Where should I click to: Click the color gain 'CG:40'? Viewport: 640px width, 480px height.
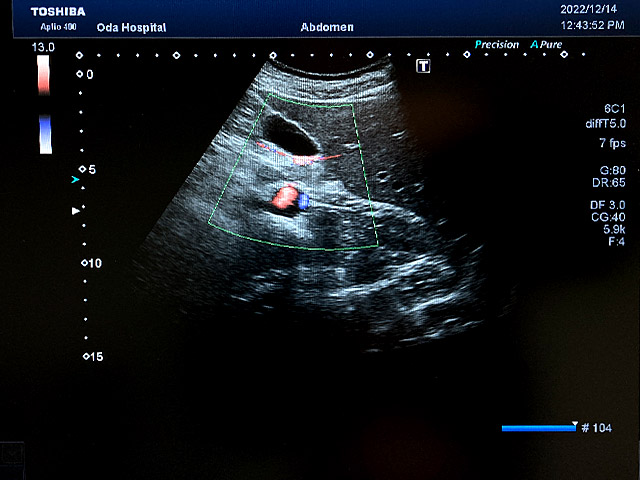pyautogui.click(x=608, y=218)
